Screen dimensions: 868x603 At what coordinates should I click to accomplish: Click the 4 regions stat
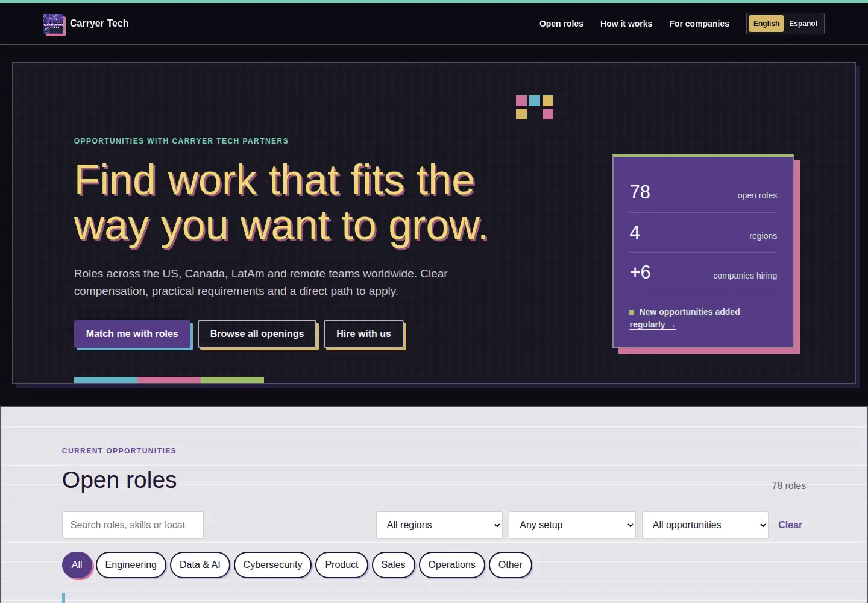(703, 233)
